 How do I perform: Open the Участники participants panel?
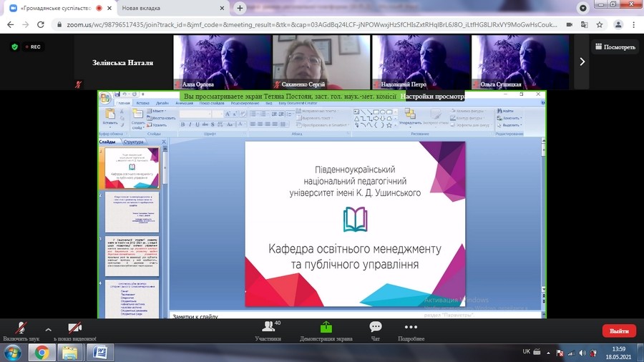[x=268, y=330]
